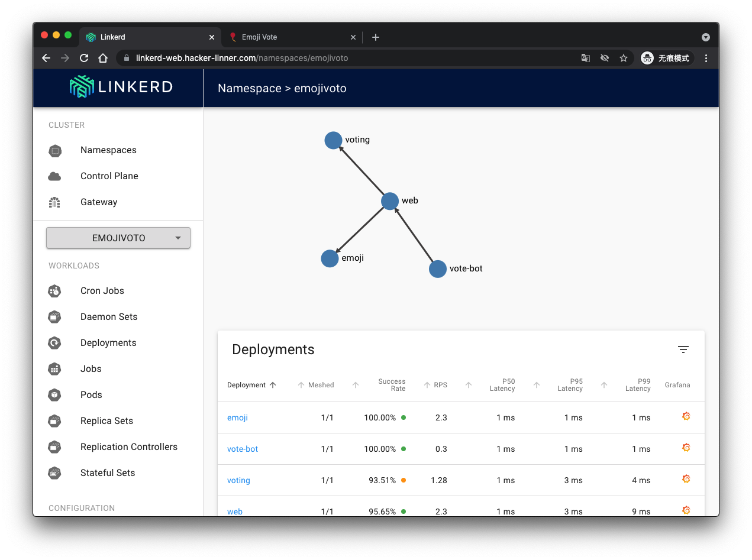
Task: Click the Replication Controllers icon
Action: click(54, 447)
